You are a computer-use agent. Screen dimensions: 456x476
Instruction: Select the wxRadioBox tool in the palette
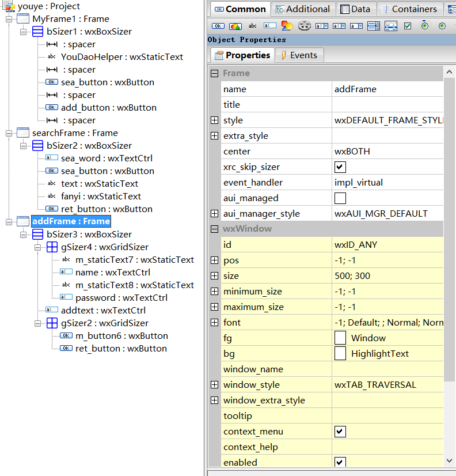[x=425, y=26]
